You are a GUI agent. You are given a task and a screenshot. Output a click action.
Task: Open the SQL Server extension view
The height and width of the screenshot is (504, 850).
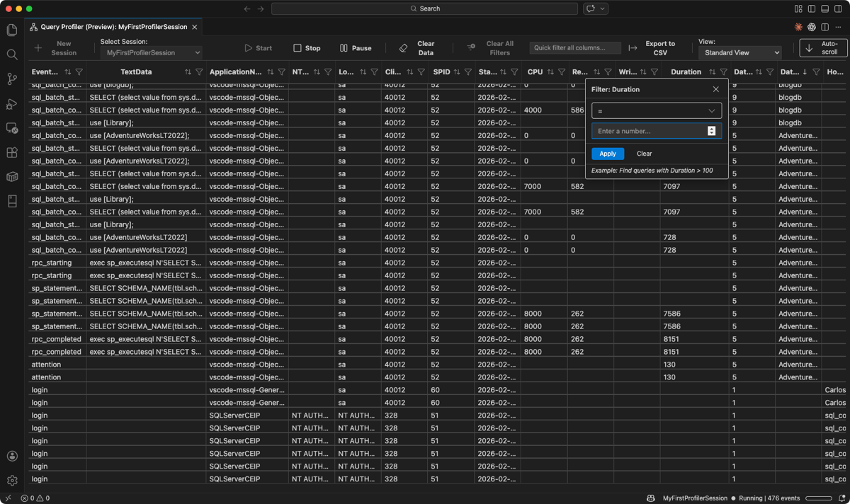tap(11, 129)
